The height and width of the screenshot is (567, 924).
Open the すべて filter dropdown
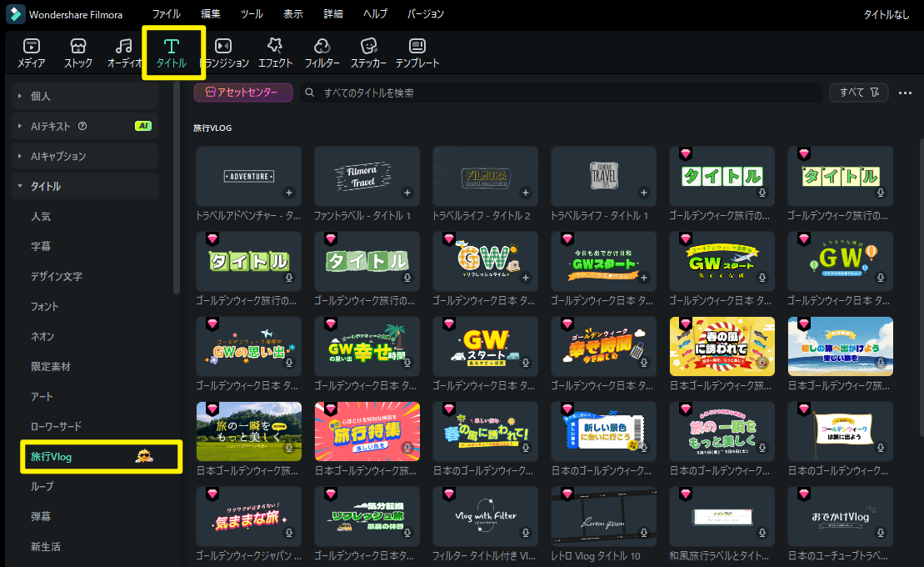858,93
